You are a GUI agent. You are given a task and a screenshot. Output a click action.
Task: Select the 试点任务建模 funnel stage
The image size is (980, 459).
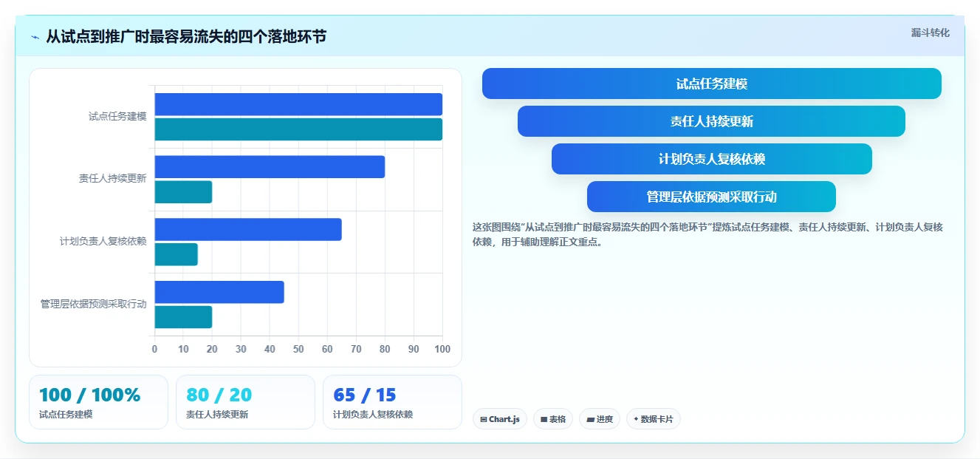click(x=712, y=84)
